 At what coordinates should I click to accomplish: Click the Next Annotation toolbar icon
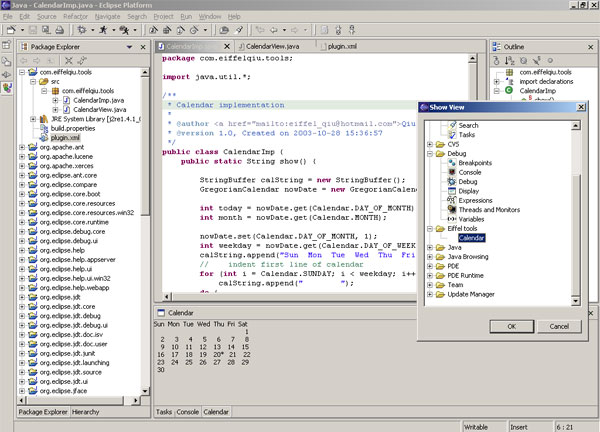pyautogui.click(x=338, y=30)
